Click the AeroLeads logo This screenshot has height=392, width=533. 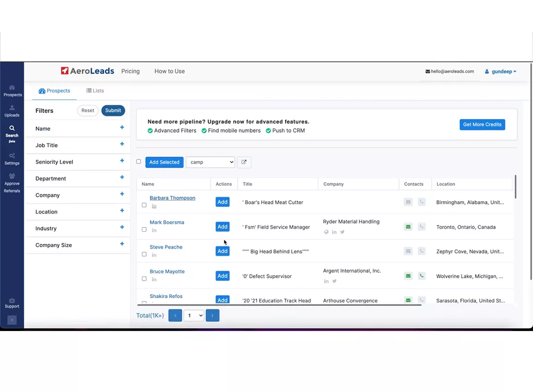[87, 71]
